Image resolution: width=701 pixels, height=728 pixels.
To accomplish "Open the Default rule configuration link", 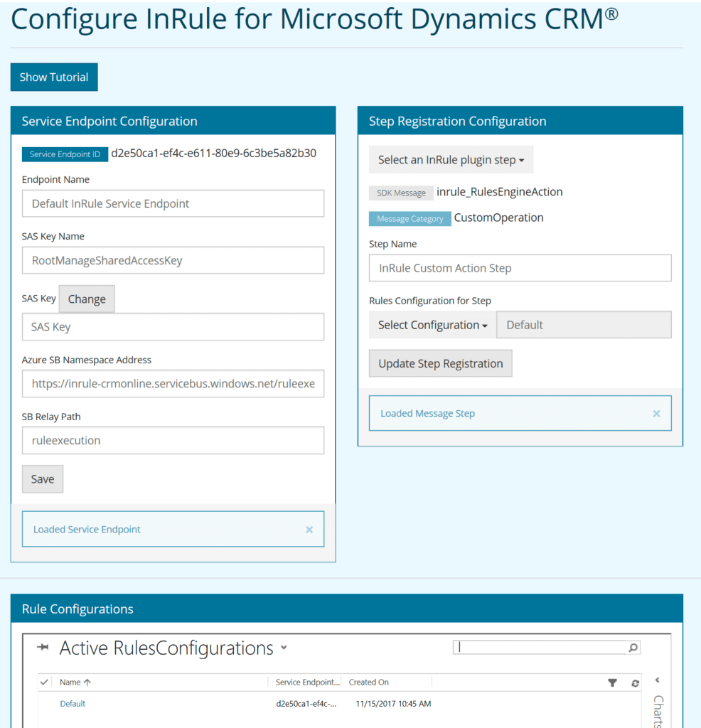I will [x=73, y=703].
